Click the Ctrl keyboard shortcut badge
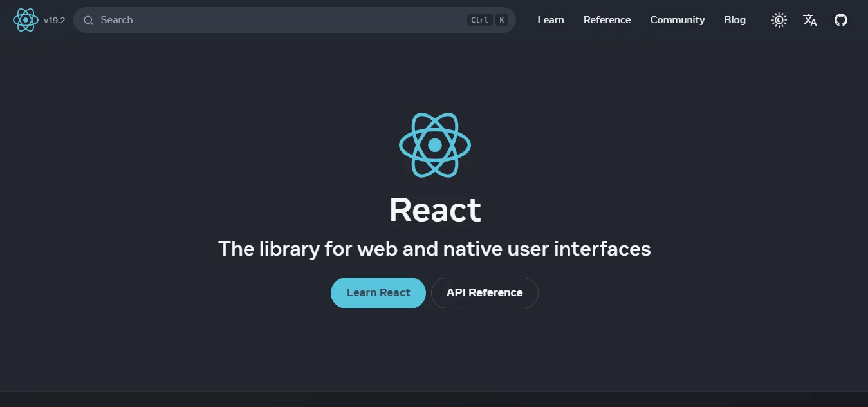 click(x=479, y=20)
